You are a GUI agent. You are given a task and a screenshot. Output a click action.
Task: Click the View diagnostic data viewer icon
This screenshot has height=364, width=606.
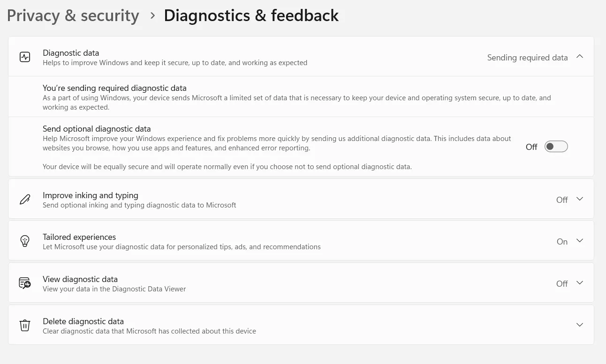[x=25, y=283]
